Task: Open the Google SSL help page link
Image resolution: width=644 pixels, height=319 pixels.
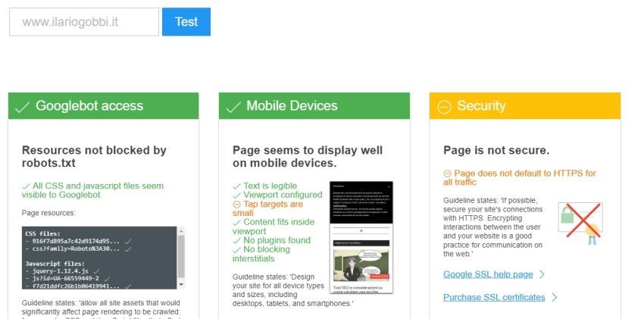Action: pos(488,274)
